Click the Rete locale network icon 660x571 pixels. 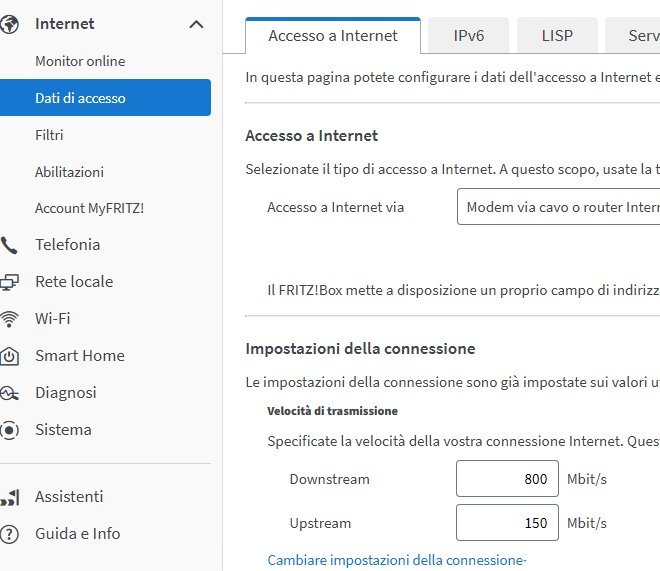tap(10, 282)
